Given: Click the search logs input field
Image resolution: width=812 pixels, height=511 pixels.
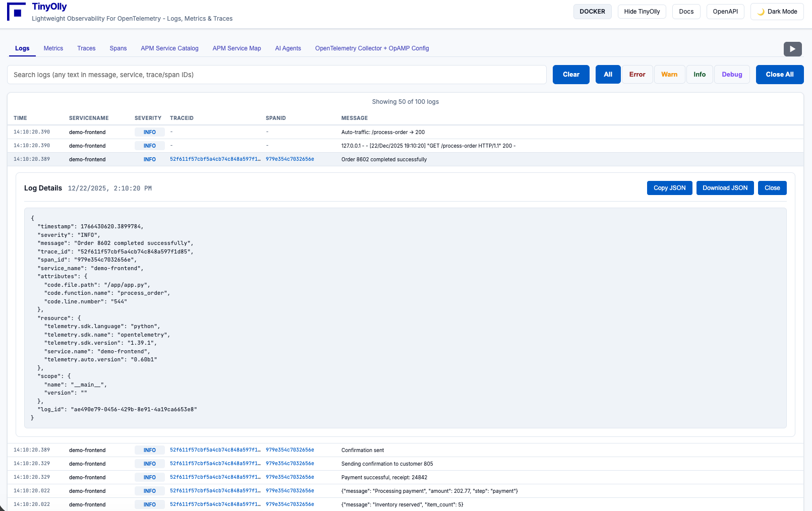Looking at the screenshot, I should (x=276, y=75).
